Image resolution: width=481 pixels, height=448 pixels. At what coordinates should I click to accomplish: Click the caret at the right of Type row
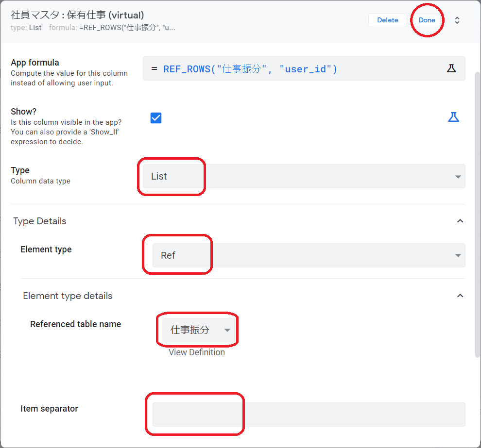pyautogui.click(x=457, y=176)
